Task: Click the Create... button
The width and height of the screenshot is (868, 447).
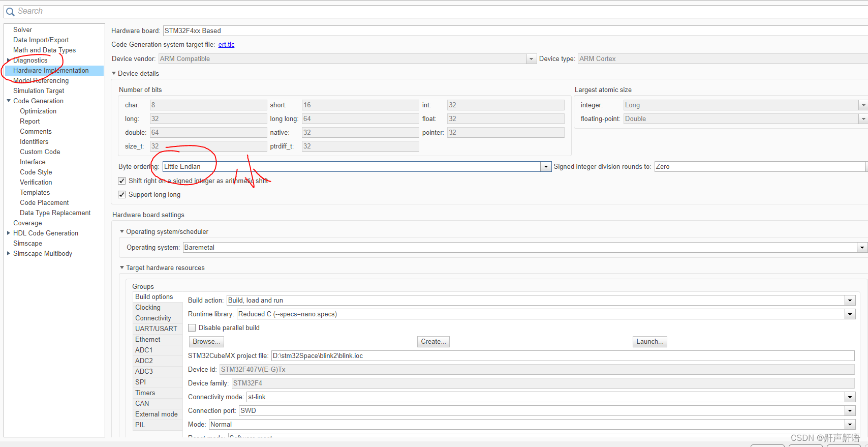Action: point(433,342)
